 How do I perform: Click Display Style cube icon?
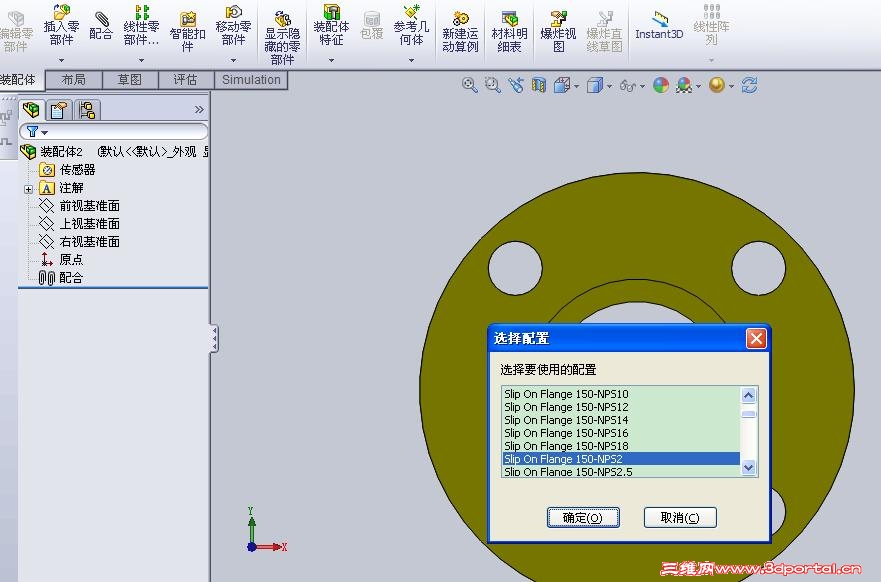(594, 85)
